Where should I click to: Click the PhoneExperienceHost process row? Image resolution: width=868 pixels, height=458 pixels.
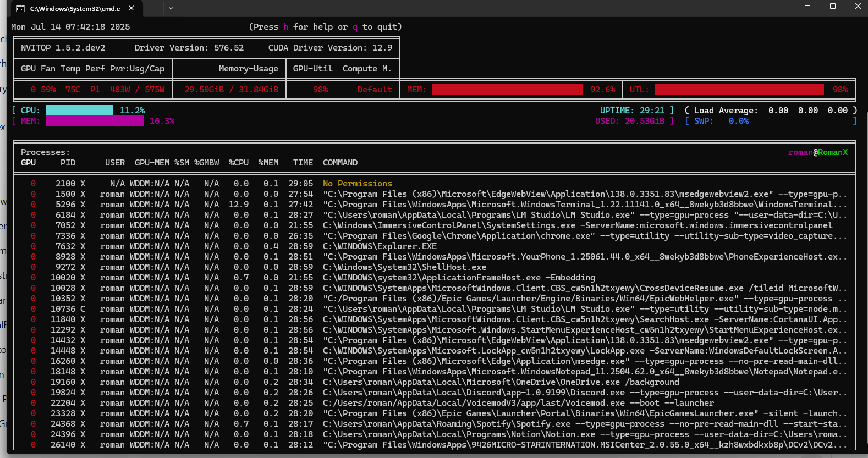435,257
